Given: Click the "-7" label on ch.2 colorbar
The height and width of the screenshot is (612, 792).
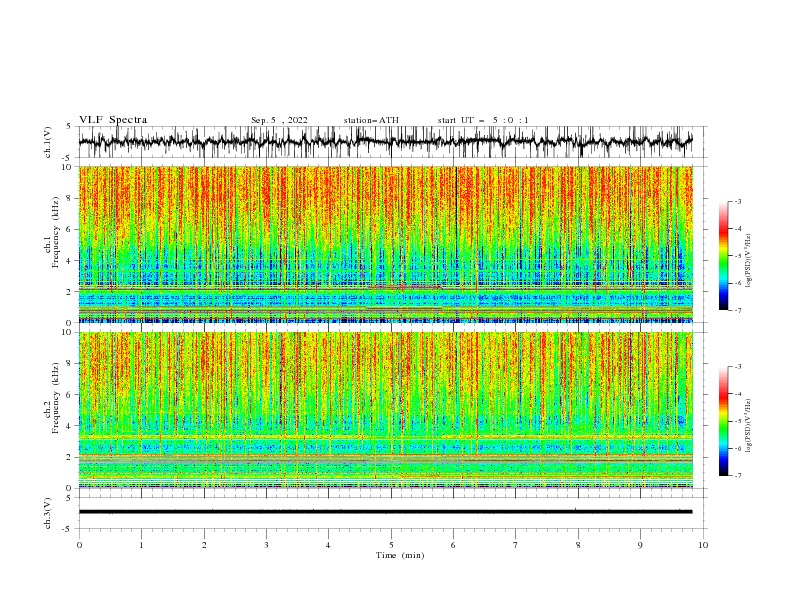Looking at the screenshot, I should (737, 476).
